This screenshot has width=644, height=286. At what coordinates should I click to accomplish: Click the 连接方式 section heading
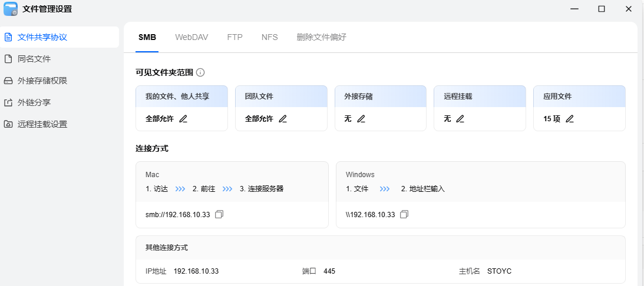(152, 148)
